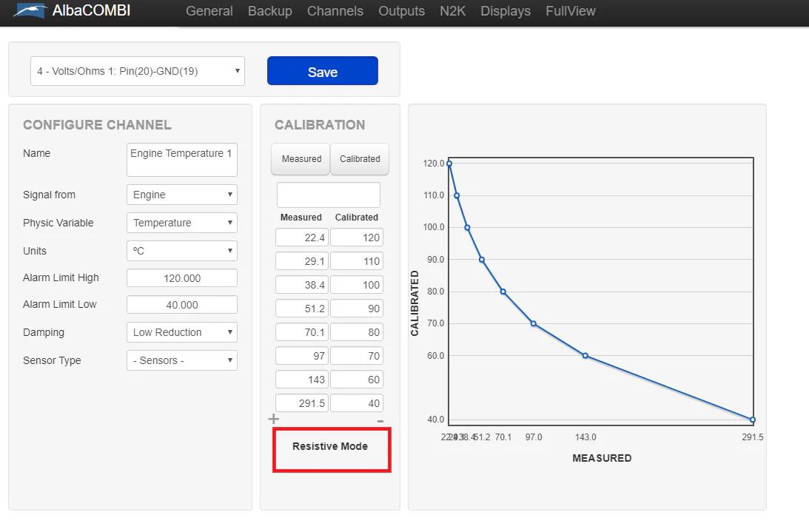Click the CALIBRATION heading
Image resolution: width=809 pixels, height=532 pixels.
(x=320, y=125)
